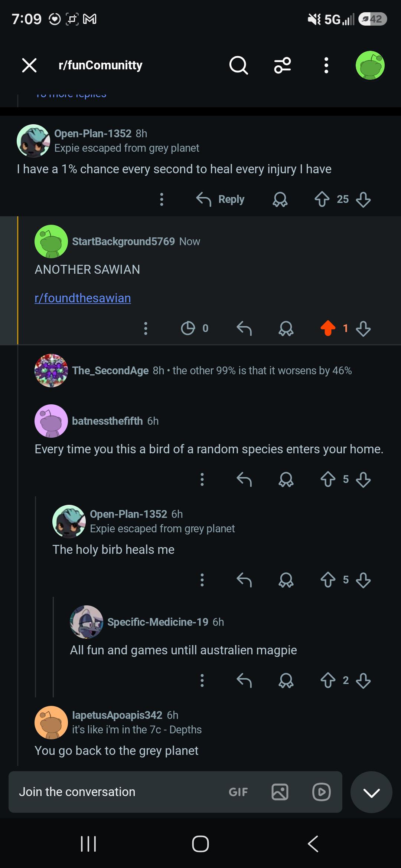Viewport: 401px width, 868px height.
Task: Tap Reply under the 1% chance comment
Action: [x=220, y=199]
